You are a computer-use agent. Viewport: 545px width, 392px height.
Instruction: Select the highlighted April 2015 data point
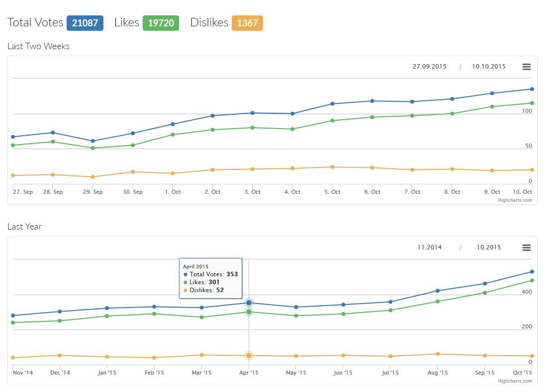point(249,302)
